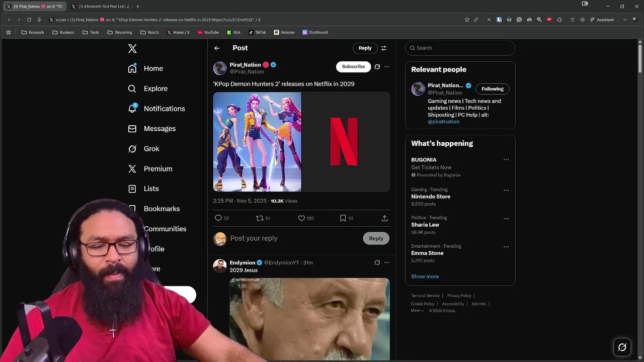Open the extensions puzzle icon
The width and height of the screenshot is (644, 362).
point(559,20)
